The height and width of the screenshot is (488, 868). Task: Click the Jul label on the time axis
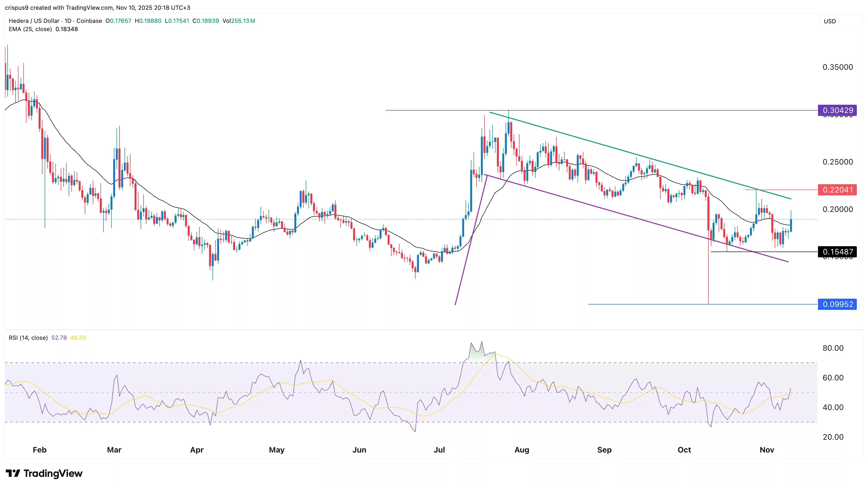[439, 450]
